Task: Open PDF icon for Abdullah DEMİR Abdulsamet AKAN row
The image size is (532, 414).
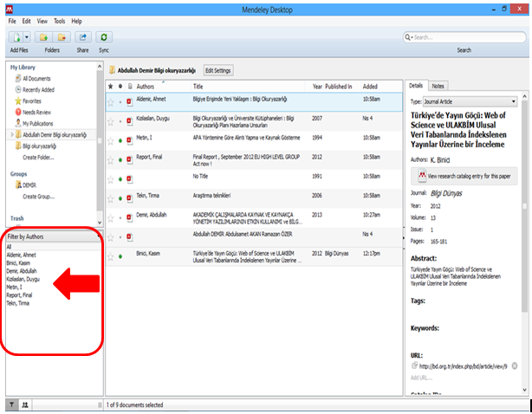Action: (130, 237)
